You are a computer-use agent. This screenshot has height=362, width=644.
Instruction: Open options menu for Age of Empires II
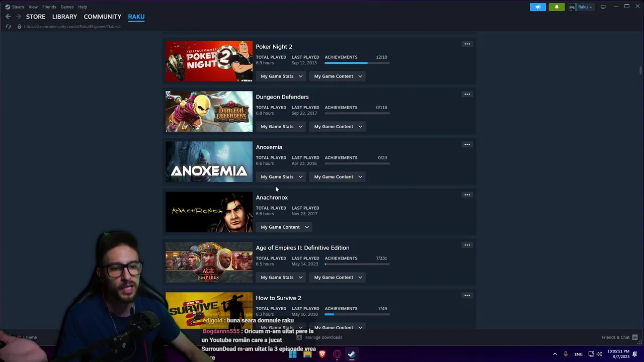pyautogui.click(x=467, y=245)
